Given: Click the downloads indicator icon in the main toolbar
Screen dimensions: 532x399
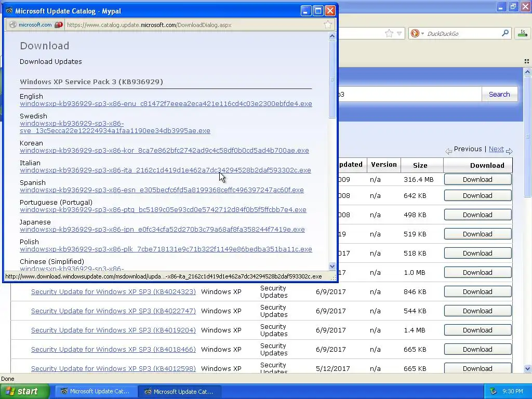Looking at the screenshot, I should pyautogui.click(x=523, y=33).
